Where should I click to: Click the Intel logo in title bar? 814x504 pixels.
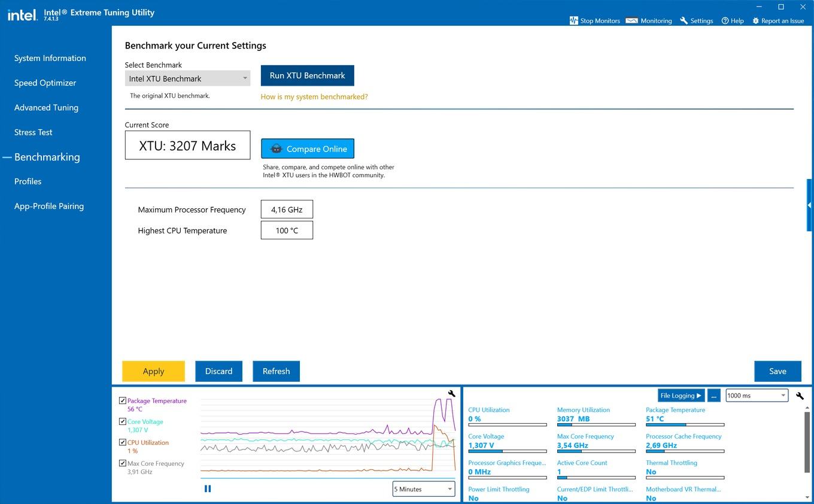click(x=22, y=15)
